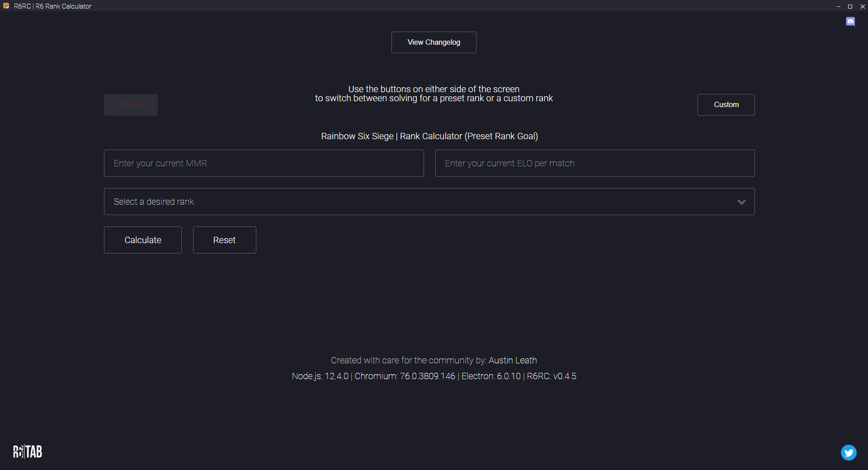Click the View Changelog button
Viewport: 868px width, 470px height.
click(x=434, y=42)
